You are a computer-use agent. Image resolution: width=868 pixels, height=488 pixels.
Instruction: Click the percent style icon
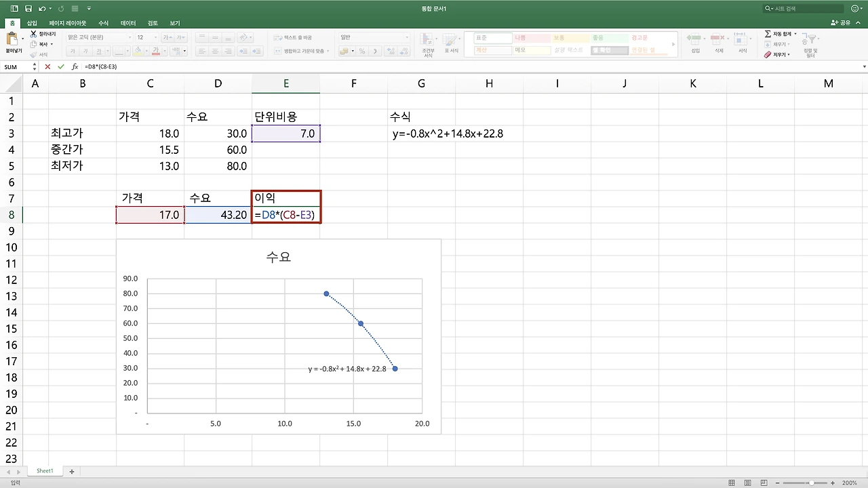point(361,51)
